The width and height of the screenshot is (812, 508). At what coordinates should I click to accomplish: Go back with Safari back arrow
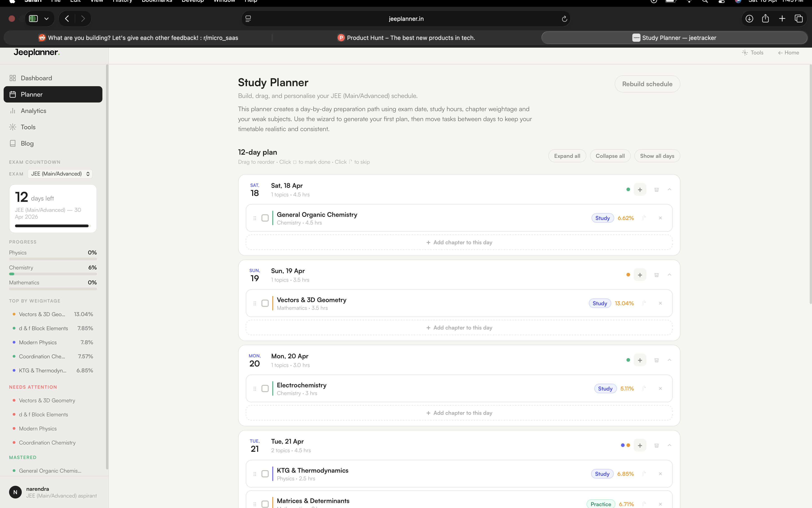click(x=67, y=18)
